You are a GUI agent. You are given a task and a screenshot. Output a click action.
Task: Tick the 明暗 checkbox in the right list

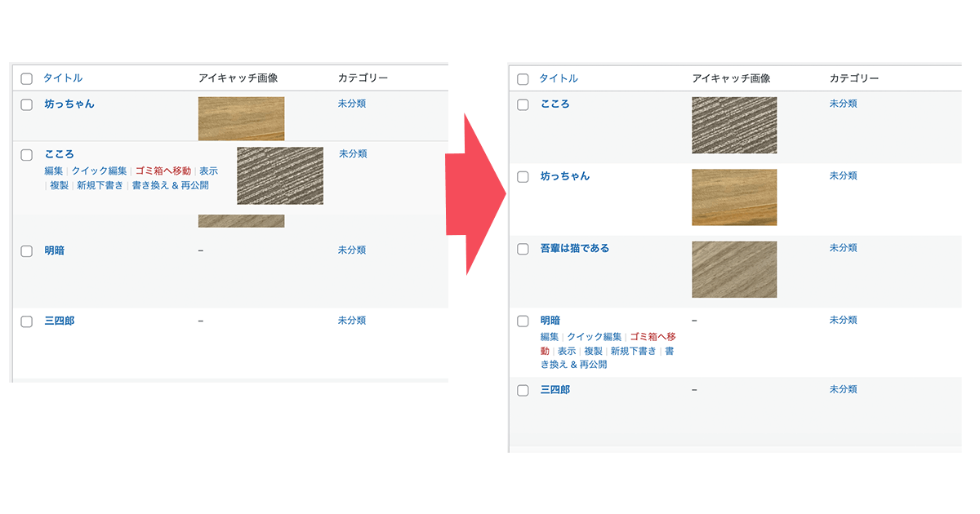pyautogui.click(x=523, y=321)
